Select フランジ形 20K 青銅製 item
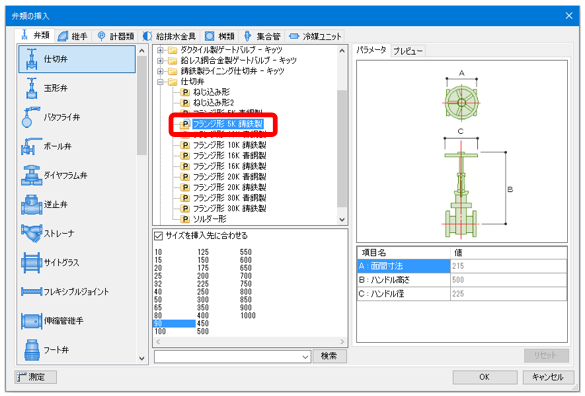The height and width of the screenshot is (396, 585). tap(229, 177)
